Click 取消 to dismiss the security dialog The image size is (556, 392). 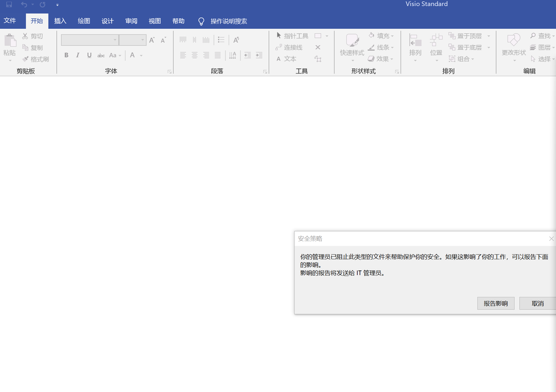pos(537,303)
